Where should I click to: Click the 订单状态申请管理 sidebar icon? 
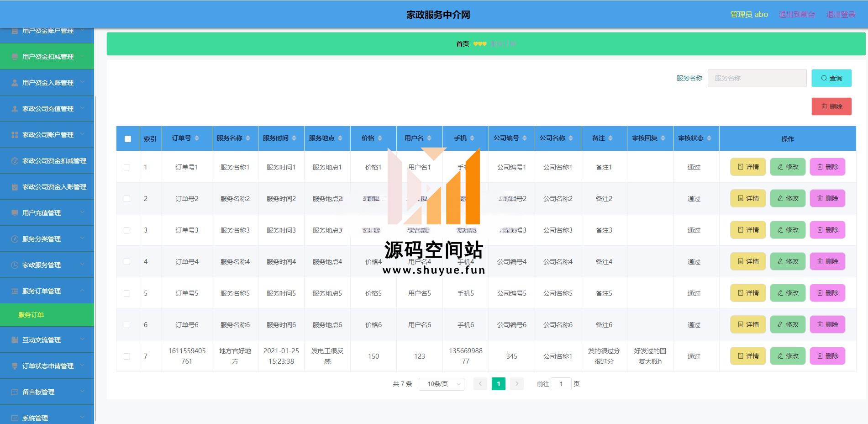[15, 366]
